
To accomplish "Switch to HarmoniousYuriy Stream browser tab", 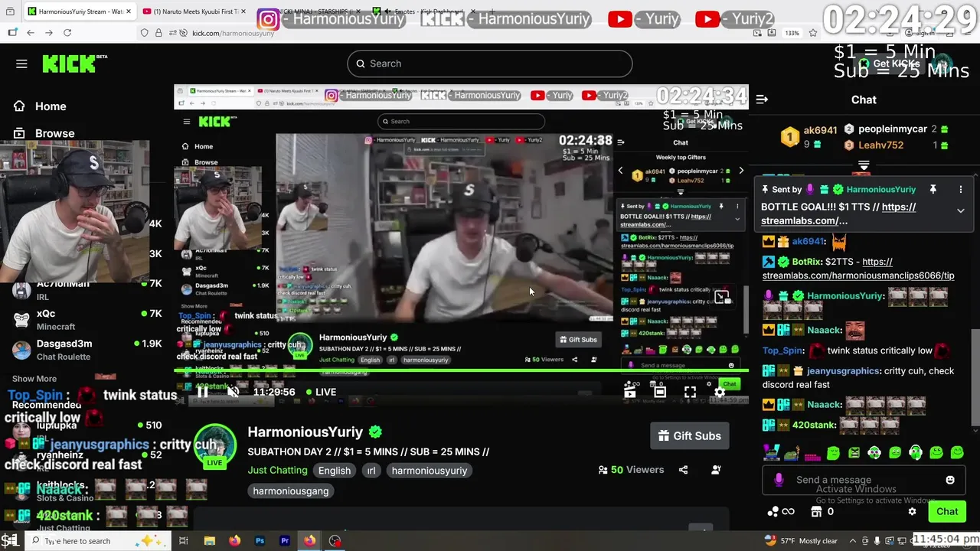I will point(80,11).
